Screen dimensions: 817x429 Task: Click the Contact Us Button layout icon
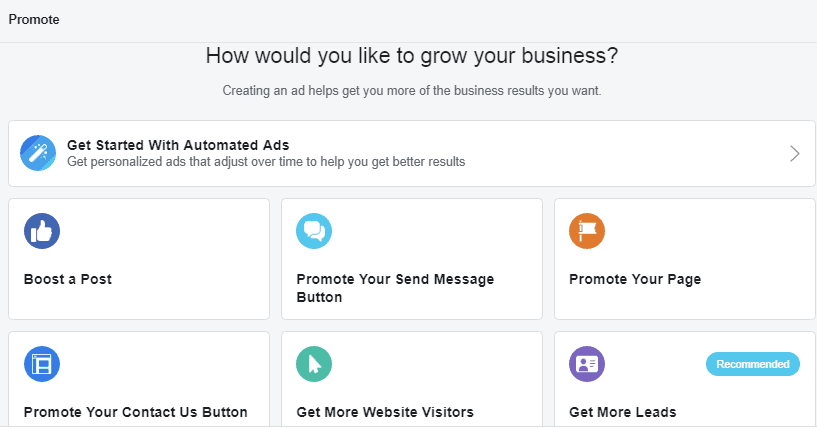(x=42, y=364)
